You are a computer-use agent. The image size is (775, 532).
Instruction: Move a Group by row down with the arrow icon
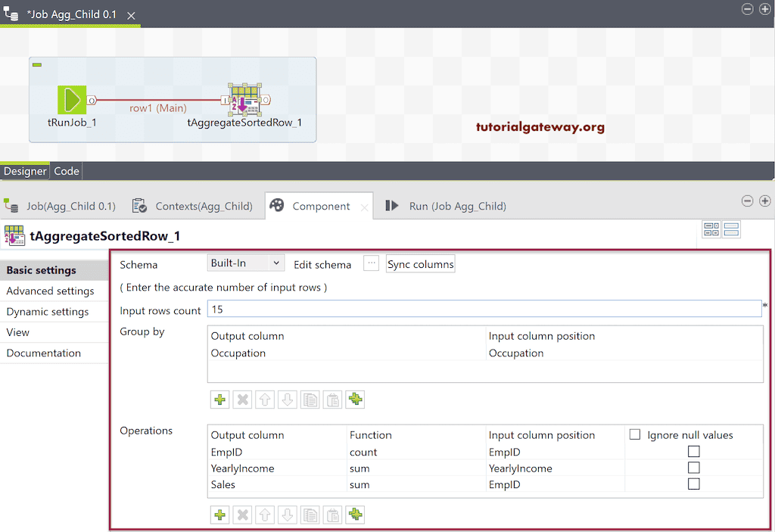point(287,399)
